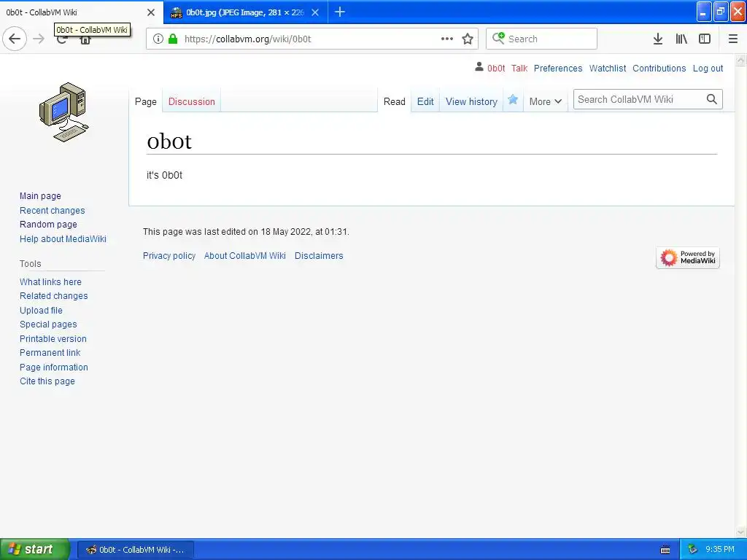Click the taskbar clock showing 9:35 PM
This screenshot has height=560, width=747.
(x=720, y=549)
